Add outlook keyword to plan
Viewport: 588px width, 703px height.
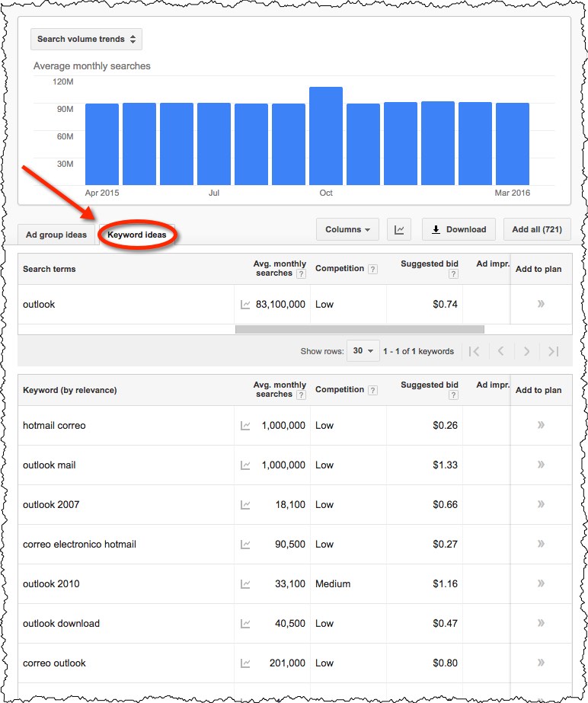coord(541,304)
